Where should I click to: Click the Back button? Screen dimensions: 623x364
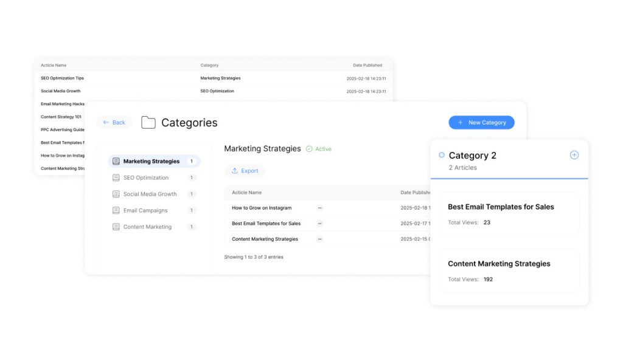tap(114, 122)
